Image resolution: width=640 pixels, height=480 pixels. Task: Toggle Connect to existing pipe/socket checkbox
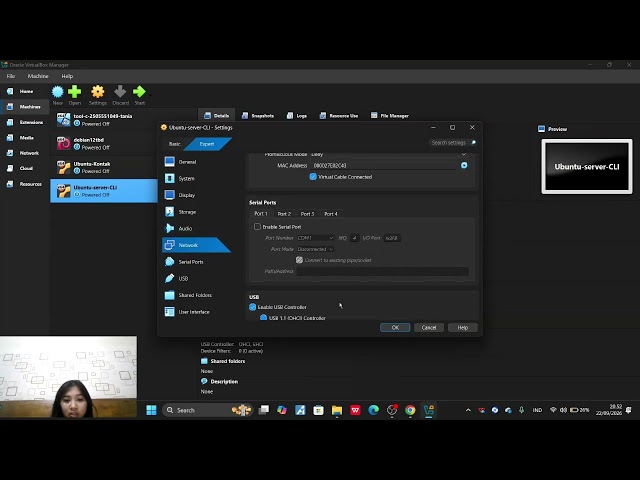299,260
